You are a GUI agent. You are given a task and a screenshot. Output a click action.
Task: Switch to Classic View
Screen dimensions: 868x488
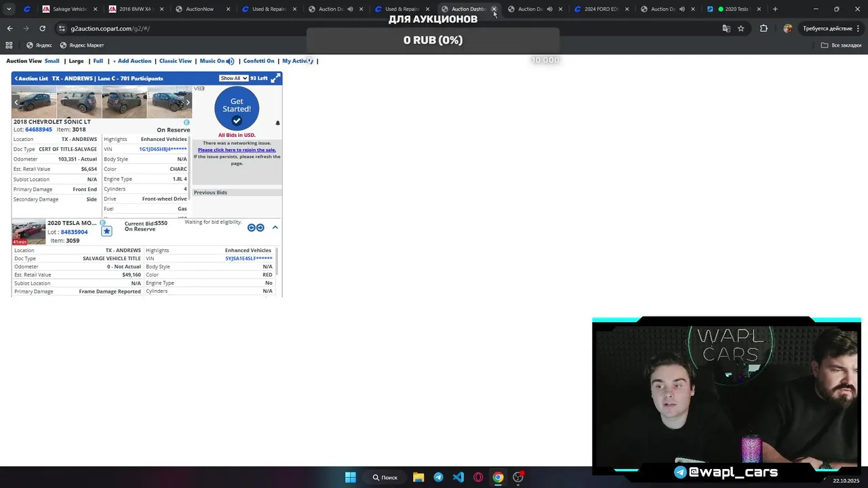176,61
